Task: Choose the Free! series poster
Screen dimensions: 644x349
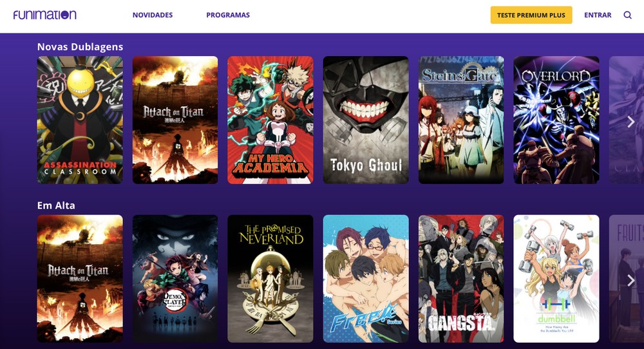Action: pyautogui.click(x=366, y=279)
